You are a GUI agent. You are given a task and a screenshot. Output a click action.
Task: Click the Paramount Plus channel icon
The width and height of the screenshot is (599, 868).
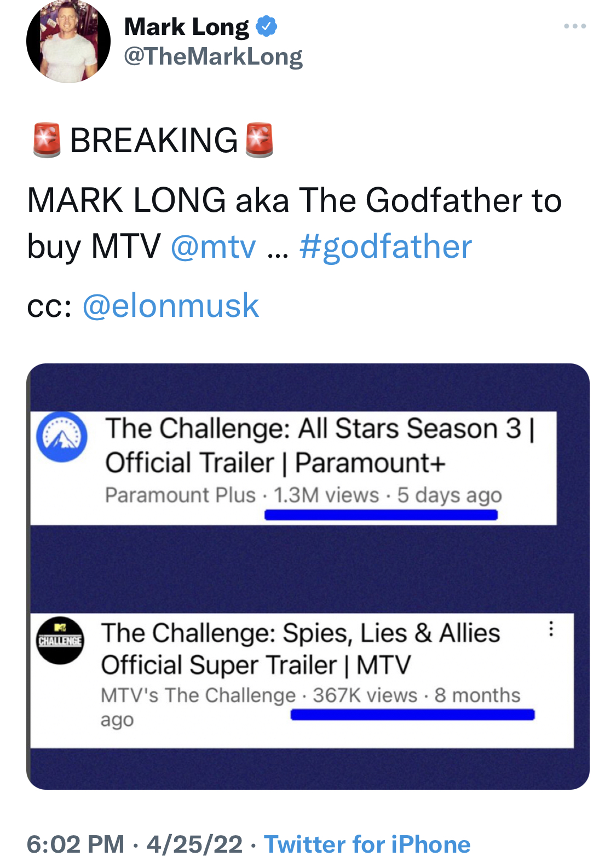click(61, 437)
